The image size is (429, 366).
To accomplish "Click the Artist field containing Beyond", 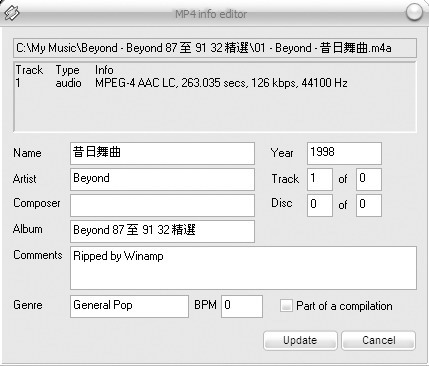I will [x=162, y=179].
